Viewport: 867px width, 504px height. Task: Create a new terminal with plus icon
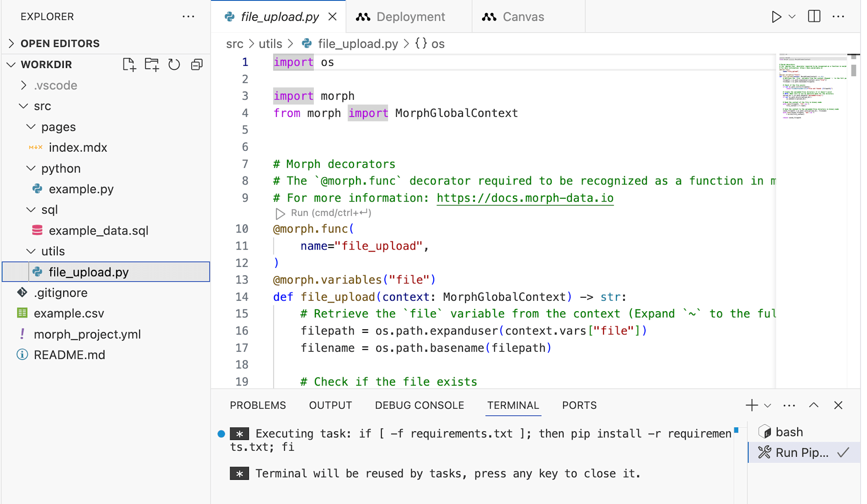[752, 405]
